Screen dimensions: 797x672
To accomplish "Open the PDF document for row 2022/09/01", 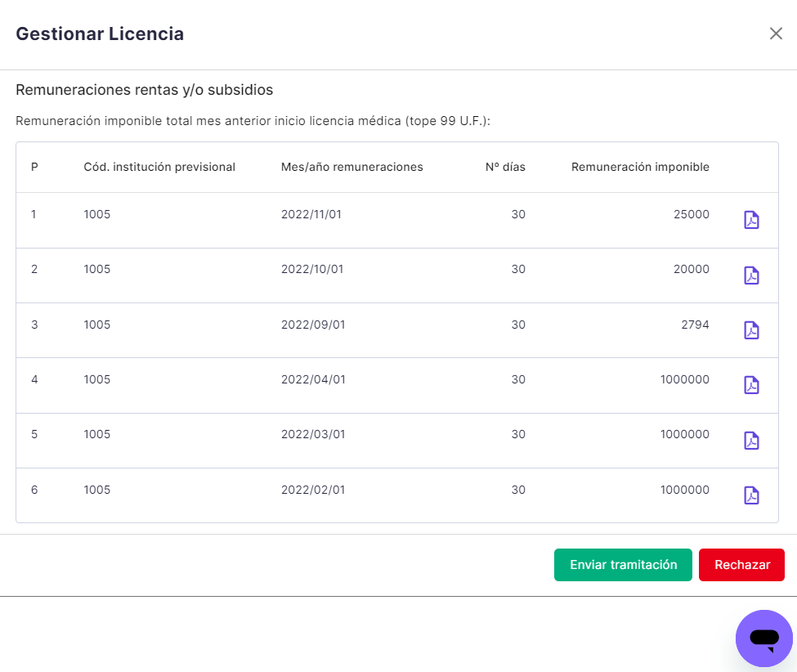I will tap(751, 330).
